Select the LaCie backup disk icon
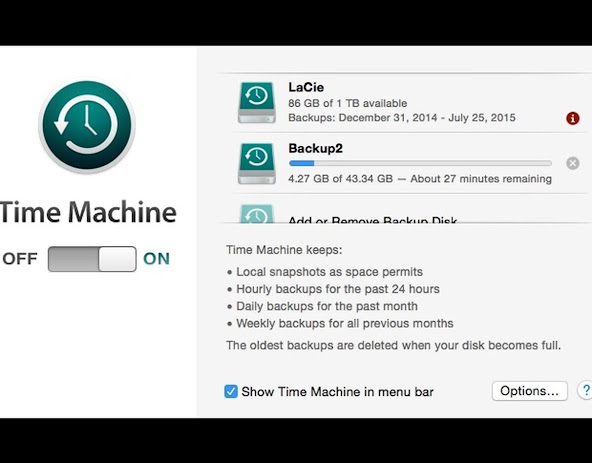 257,102
